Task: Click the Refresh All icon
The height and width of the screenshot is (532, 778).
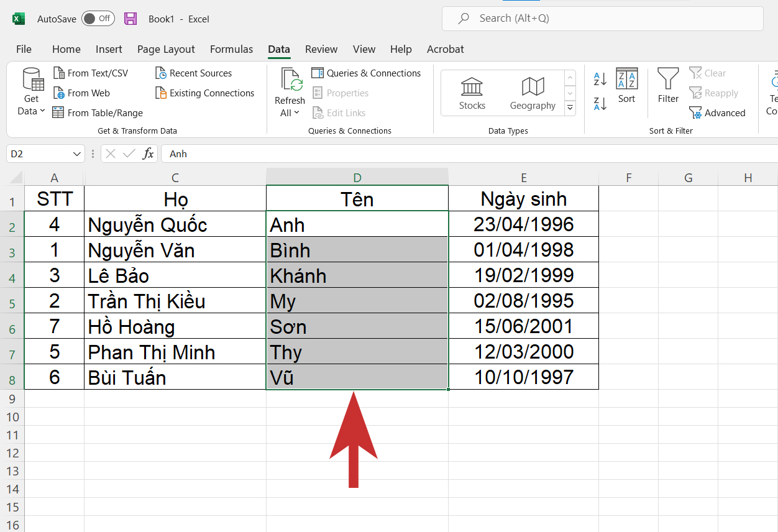Action: coord(290,81)
